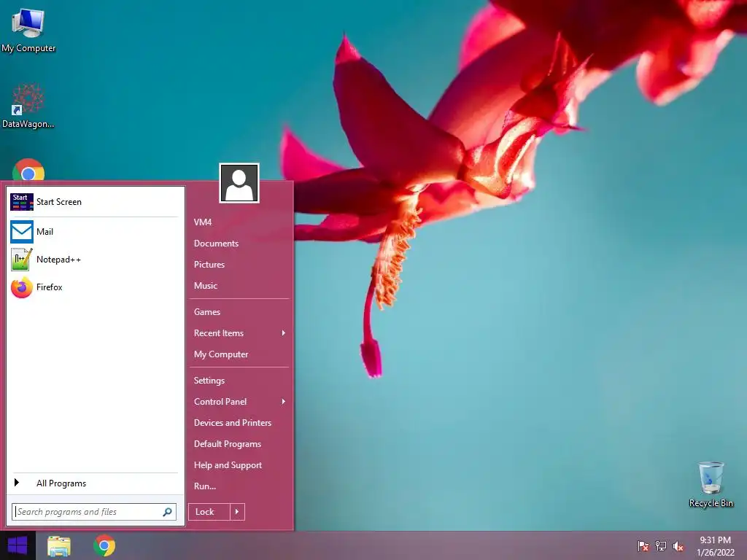Open Action Center flag icon in tray
Viewport: 747px width, 560px height.
click(x=643, y=546)
